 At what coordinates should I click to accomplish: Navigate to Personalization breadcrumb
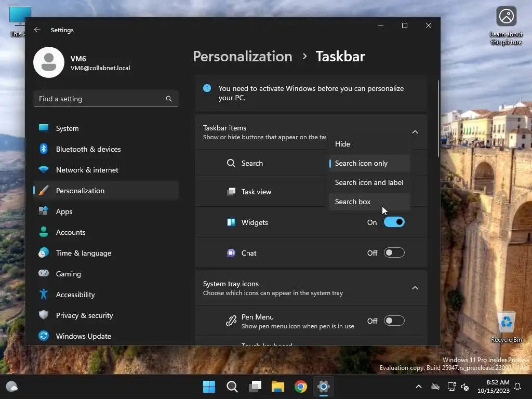pyautogui.click(x=242, y=56)
